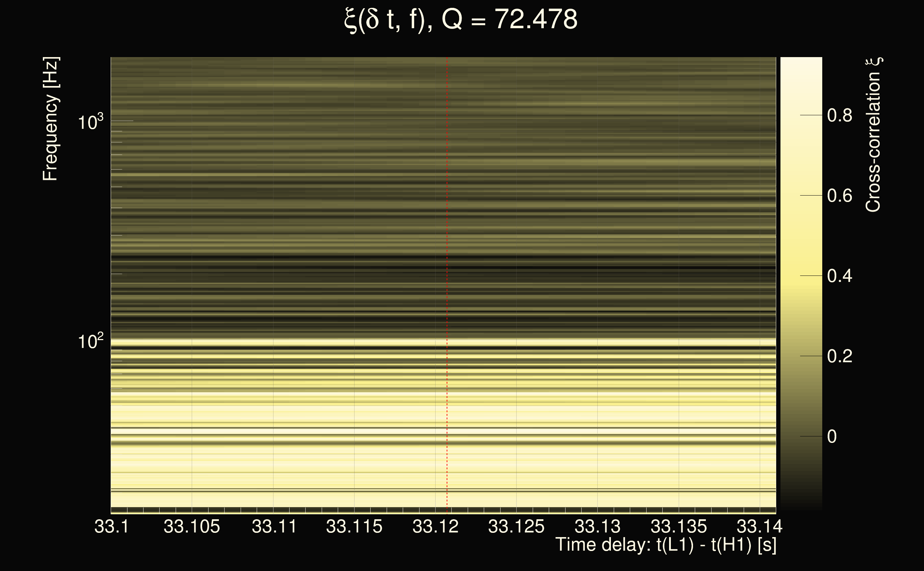924x571 pixels.
Task: Click the Q = 72.478 value in title
Action: click(x=509, y=20)
